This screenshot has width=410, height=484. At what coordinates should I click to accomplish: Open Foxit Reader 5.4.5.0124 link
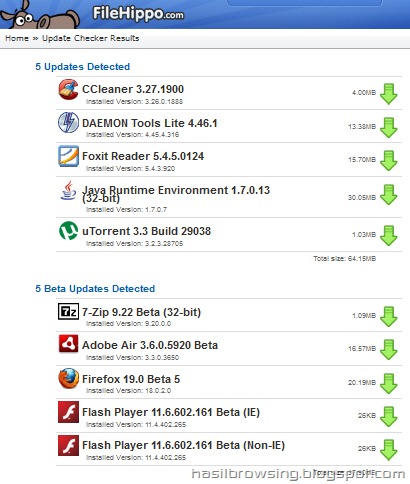click(x=143, y=156)
